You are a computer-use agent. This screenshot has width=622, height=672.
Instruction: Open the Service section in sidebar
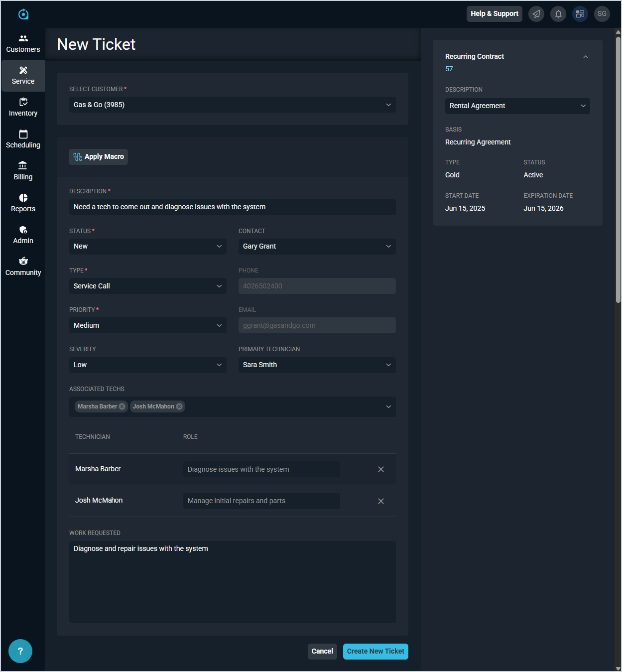tap(23, 76)
